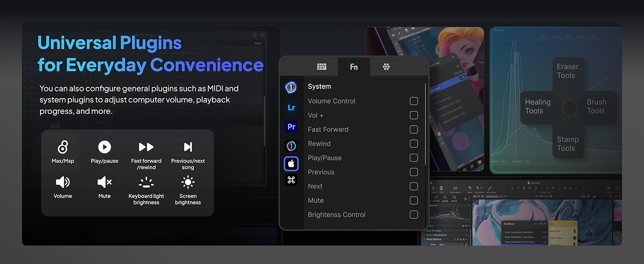Choose Healing Tools in the radial menu
Image resolution: width=644 pixels, height=264 pixels.
(538, 106)
